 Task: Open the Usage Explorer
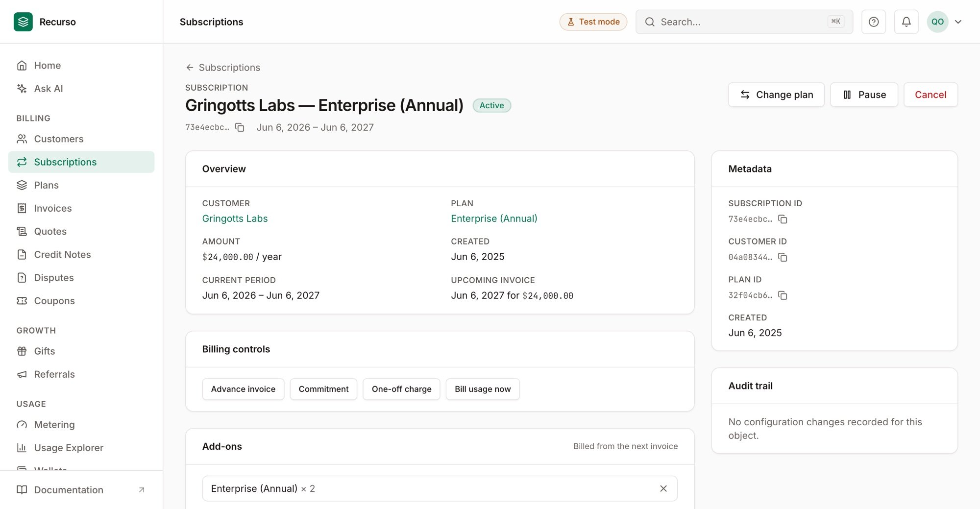click(81, 447)
